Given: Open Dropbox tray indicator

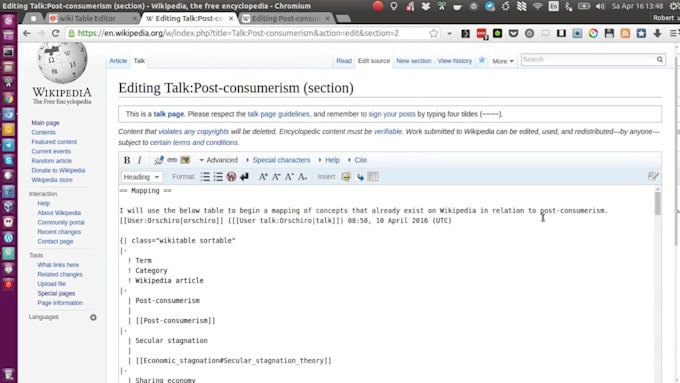Looking at the screenshot, I should click(425, 6).
